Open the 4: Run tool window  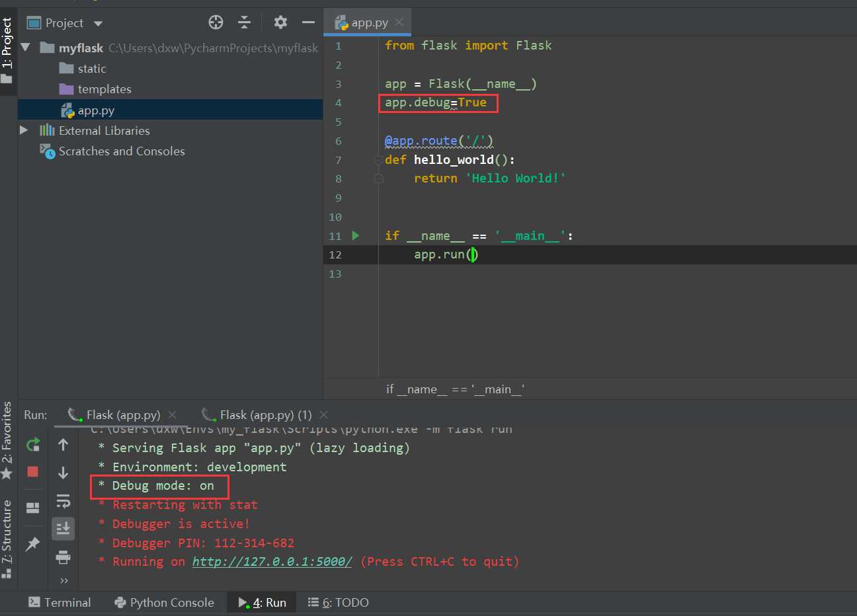(x=262, y=603)
